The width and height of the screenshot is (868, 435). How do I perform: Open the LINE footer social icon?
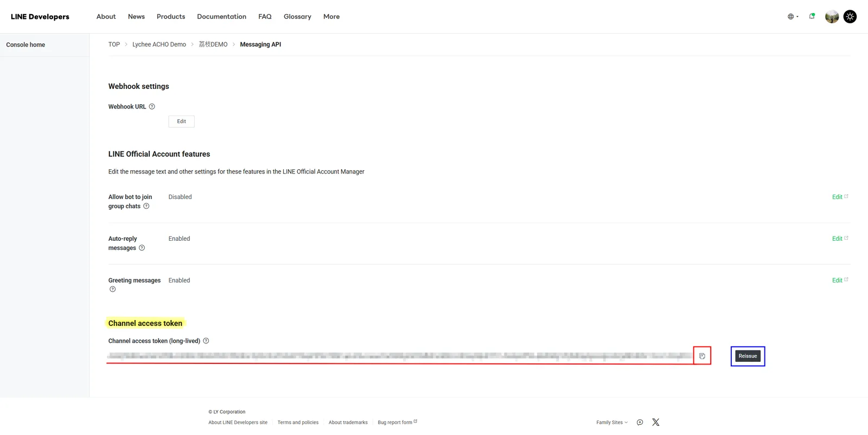tap(640, 422)
